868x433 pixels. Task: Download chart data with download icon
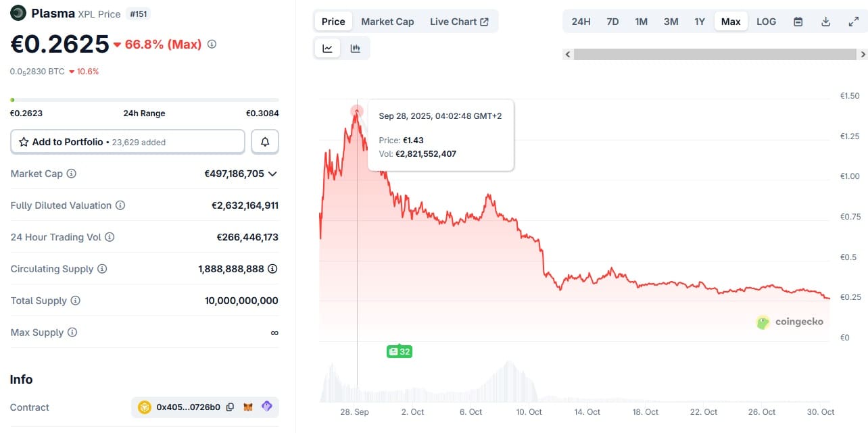(825, 22)
